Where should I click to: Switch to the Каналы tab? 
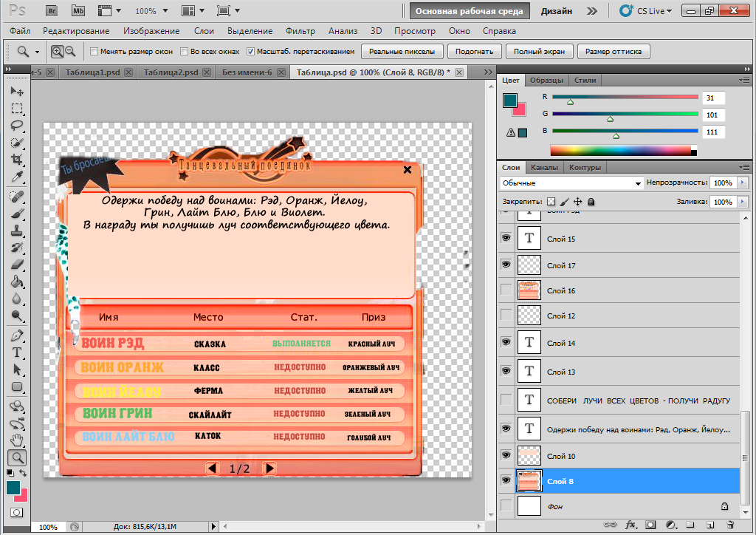[x=544, y=168]
